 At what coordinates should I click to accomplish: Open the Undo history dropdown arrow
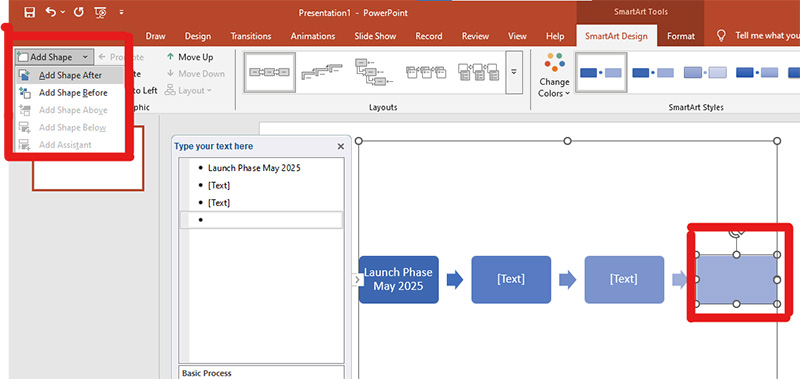point(63,13)
